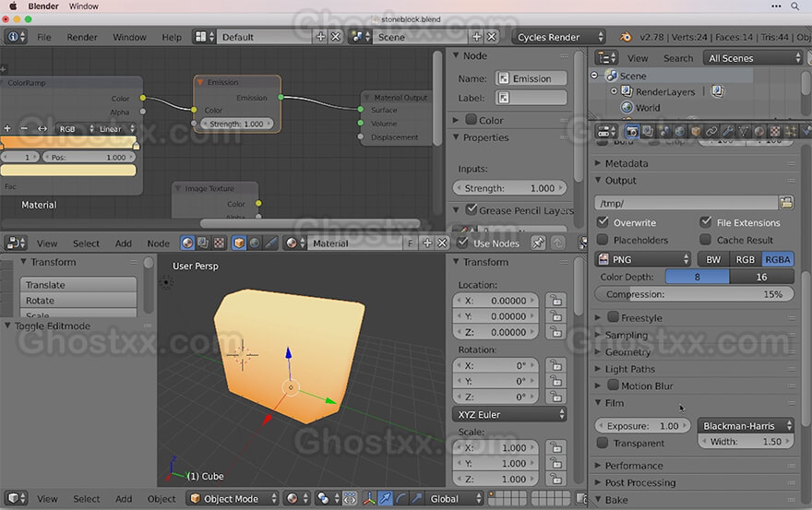Click the Translate button
Viewport: 812px width, 510px height.
(x=78, y=285)
